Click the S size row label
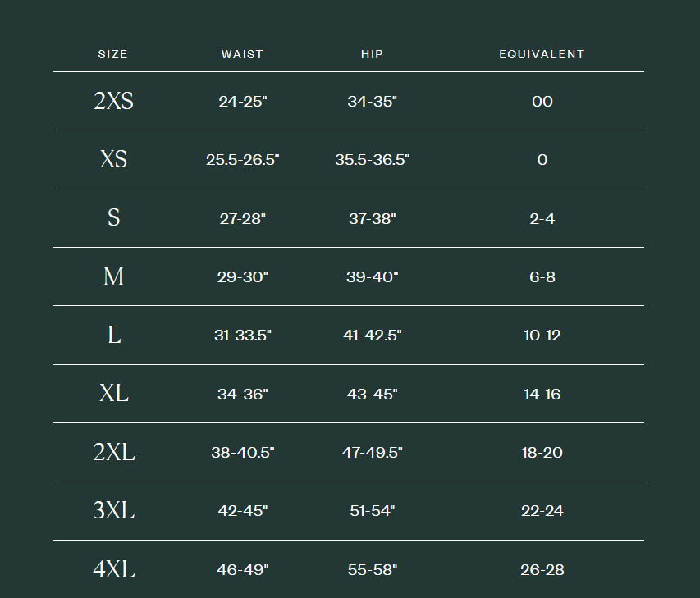 click(x=113, y=218)
